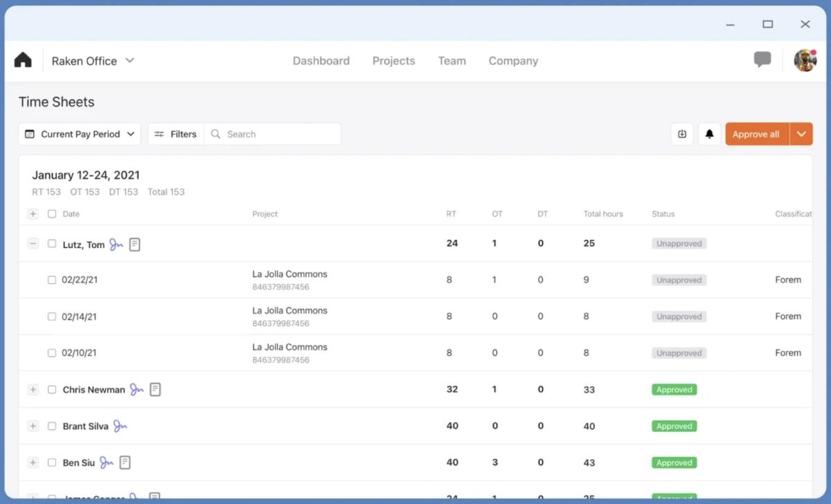Collapse the Lutz, Tom row
831x504 pixels.
click(33, 244)
